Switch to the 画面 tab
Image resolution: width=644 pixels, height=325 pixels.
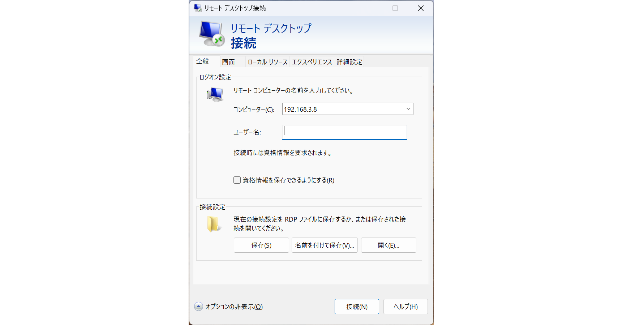(228, 62)
